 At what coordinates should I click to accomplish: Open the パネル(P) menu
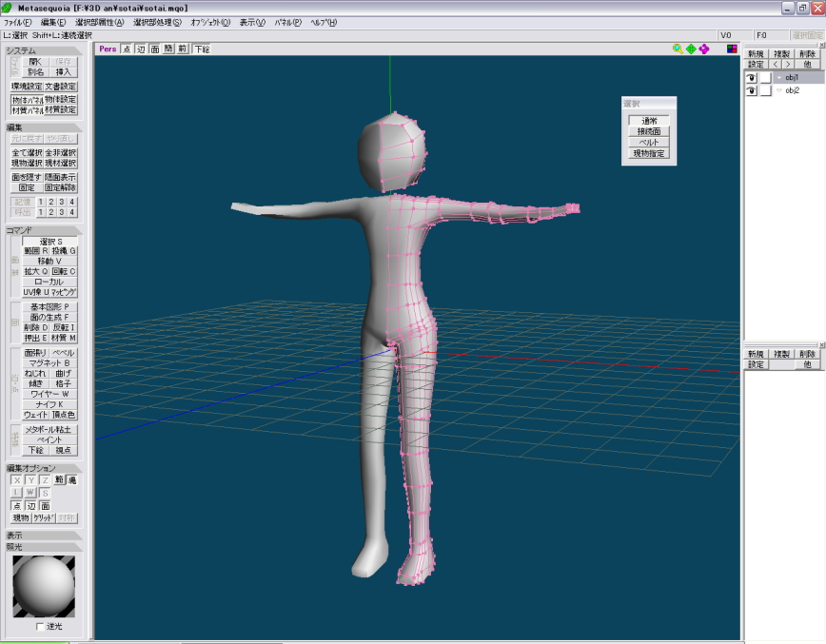287,22
